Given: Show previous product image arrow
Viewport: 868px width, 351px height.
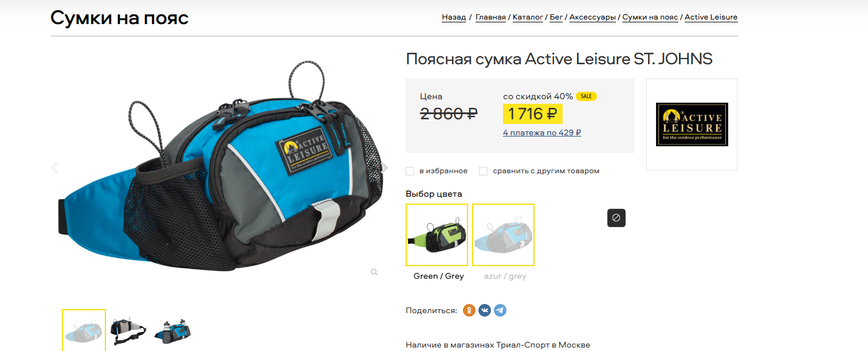Looking at the screenshot, I should tap(55, 168).
